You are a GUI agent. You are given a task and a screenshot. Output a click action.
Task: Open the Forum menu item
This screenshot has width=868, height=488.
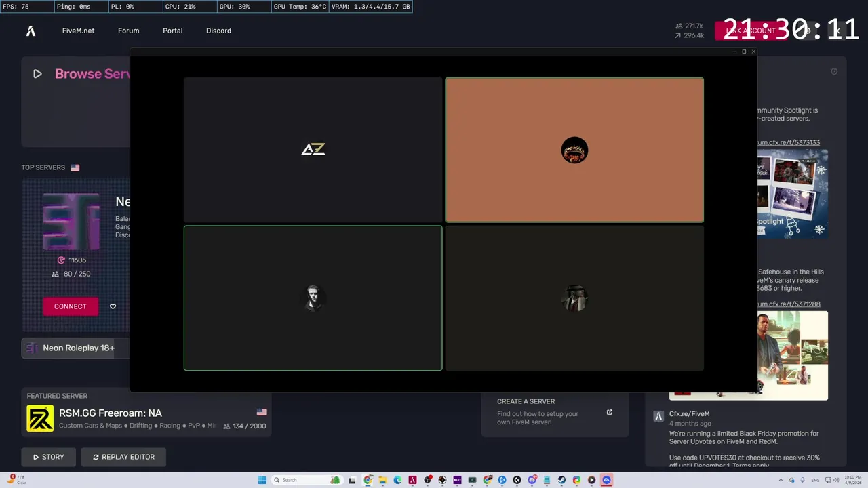pyautogui.click(x=128, y=30)
